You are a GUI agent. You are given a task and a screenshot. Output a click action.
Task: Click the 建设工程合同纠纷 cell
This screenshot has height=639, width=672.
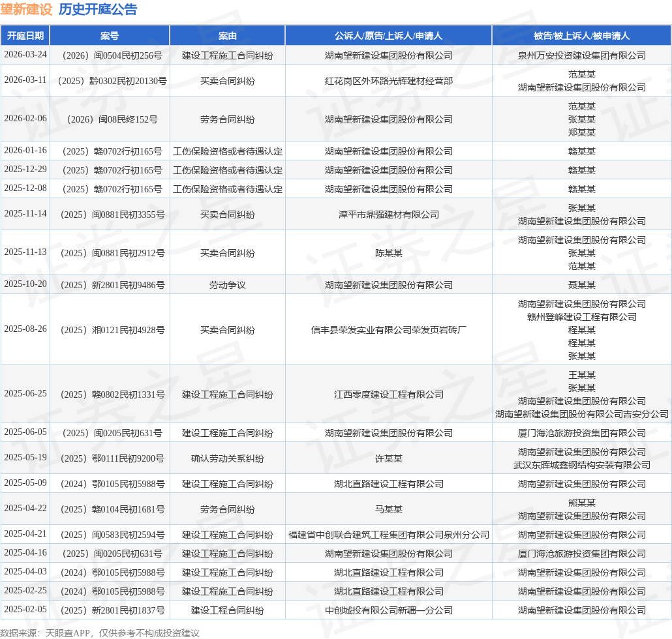coord(228,611)
